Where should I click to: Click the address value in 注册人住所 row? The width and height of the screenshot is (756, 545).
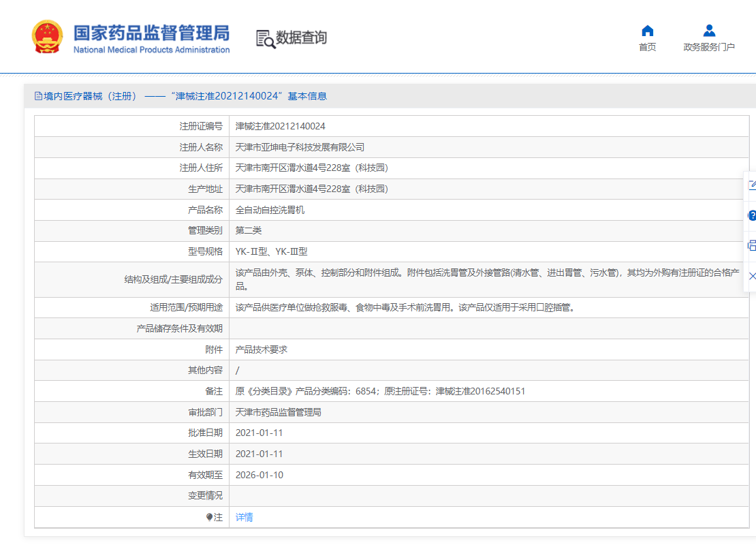[311, 168]
